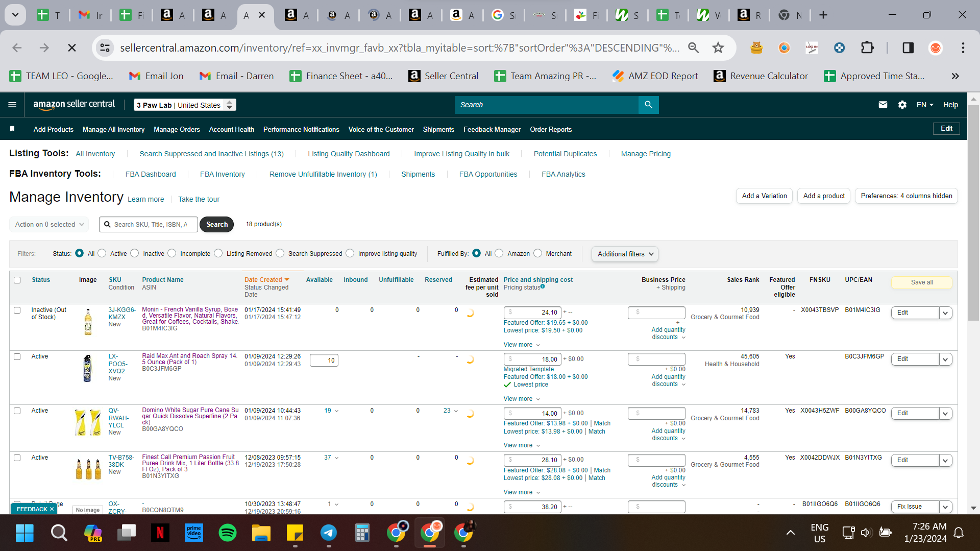Select the Search Suppressed filter radio
Viewport: 980px width, 551px height.
[x=280, y=253]
